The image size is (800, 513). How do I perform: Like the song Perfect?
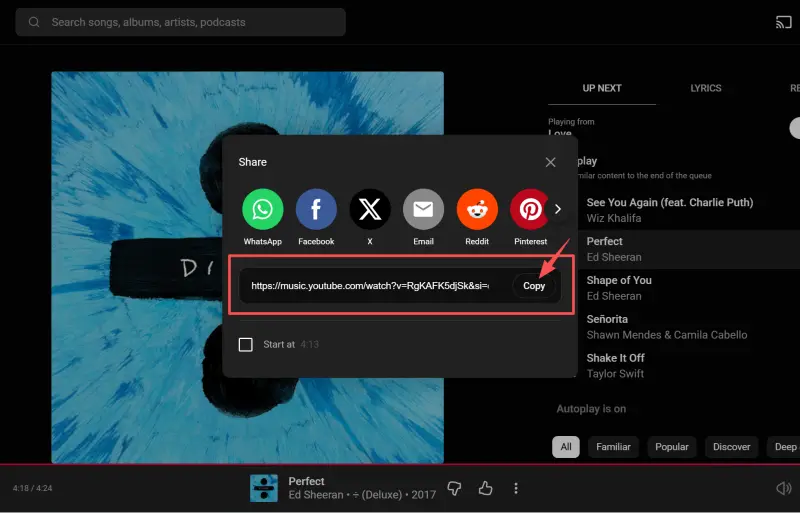tap(485, 488)
